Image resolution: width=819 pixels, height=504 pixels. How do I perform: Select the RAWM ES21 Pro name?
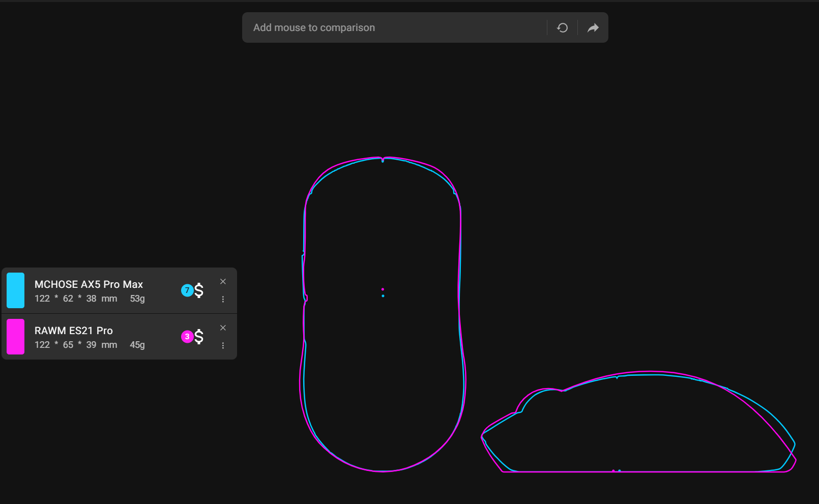(74, 331)
